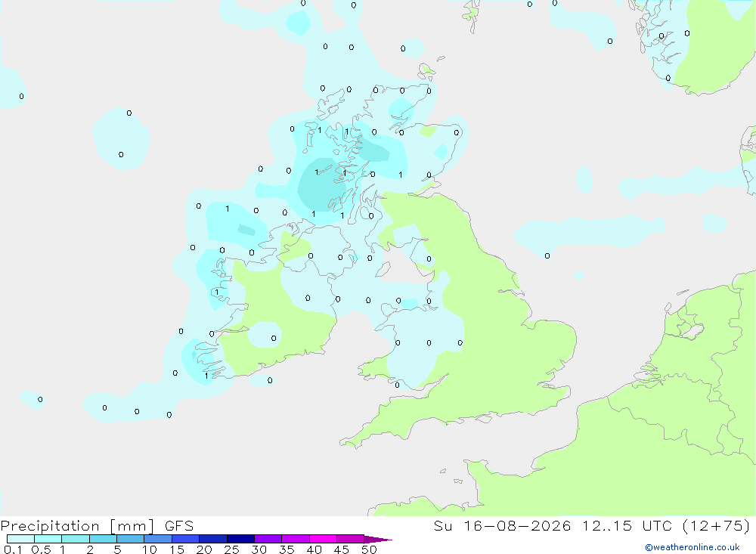The height and width of the screenshot is (554, 756).
Task: Pick the dark navy 25 mm legend swatch
Action: tap(240, 539)
